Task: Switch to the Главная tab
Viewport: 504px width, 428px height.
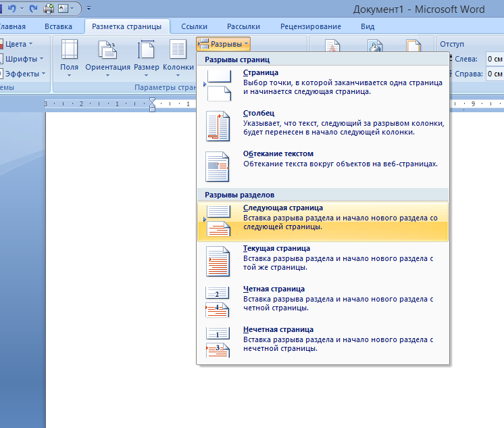Action: [x=12, y=26]
